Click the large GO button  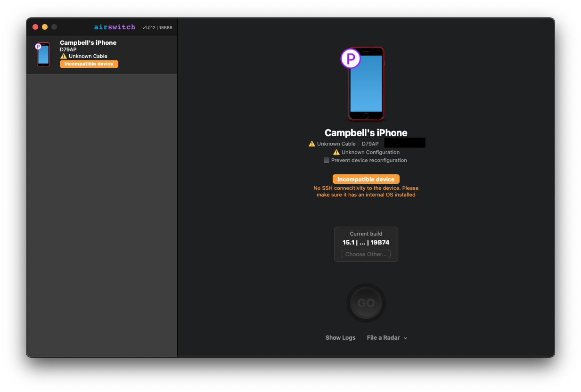click(x=366, y=303)
